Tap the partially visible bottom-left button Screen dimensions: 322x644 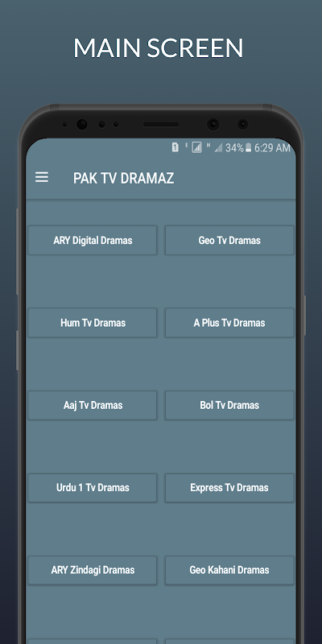tap(93, 641)
